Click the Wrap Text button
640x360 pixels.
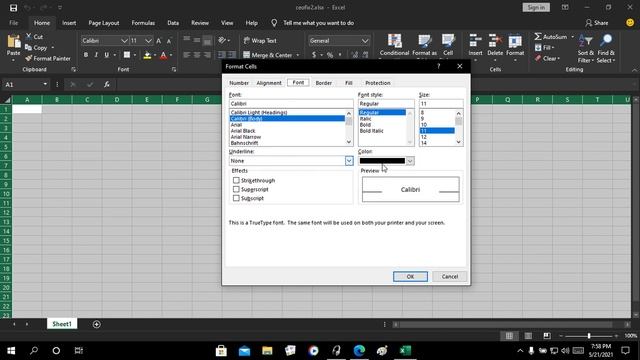click(260, 41)
